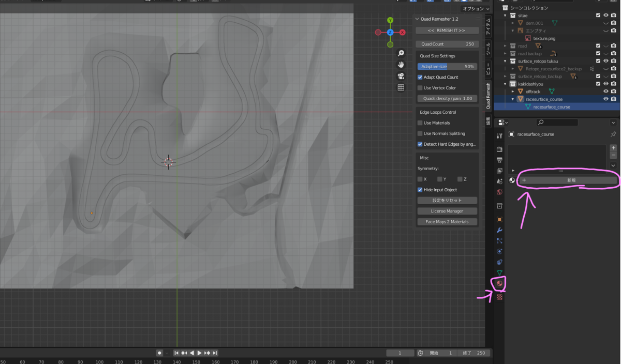Switch to the アイテム sidebar tab
The width and height of the screenshot is (621, 364).
(488, 26)
